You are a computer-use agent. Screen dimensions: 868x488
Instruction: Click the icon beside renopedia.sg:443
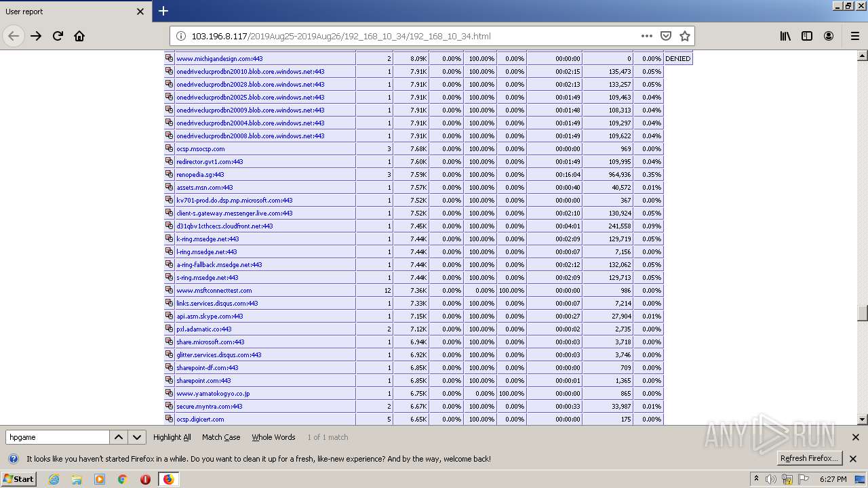tap(170, 174)
